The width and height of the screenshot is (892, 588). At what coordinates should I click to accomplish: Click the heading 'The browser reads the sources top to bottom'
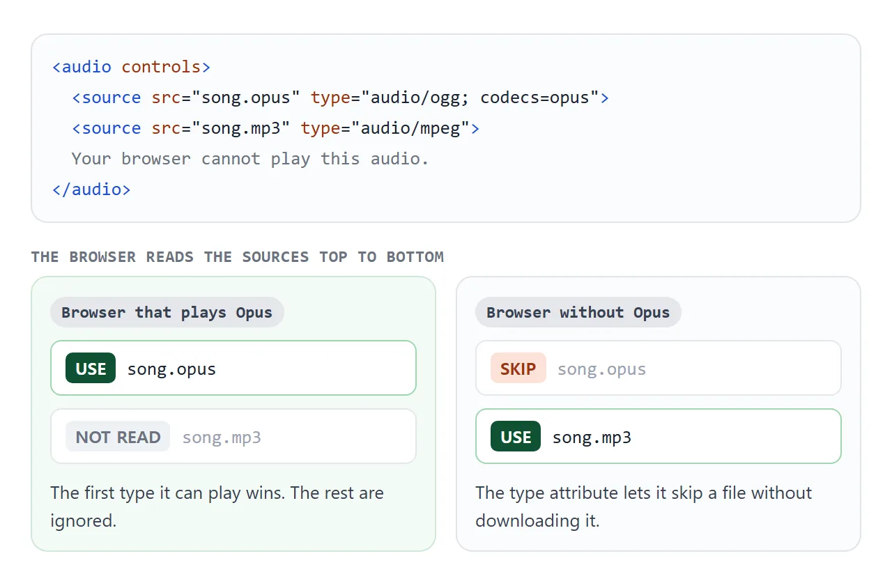(x=238, y=256)
